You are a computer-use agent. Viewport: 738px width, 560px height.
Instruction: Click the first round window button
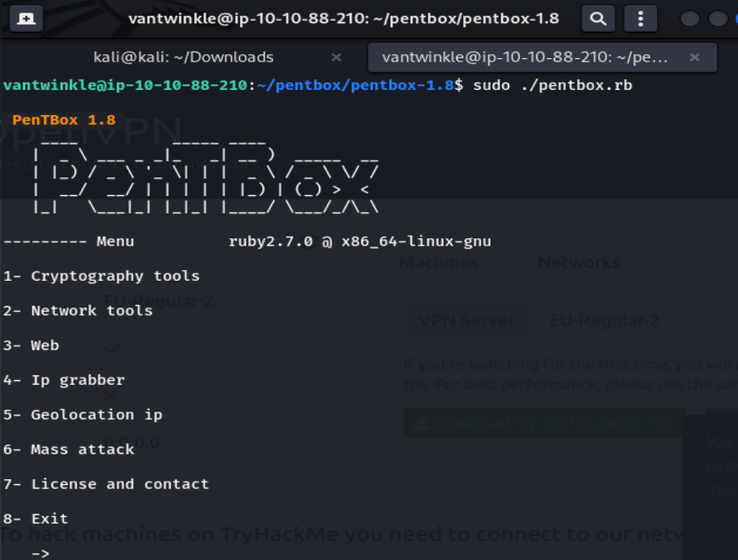point(690,19)
